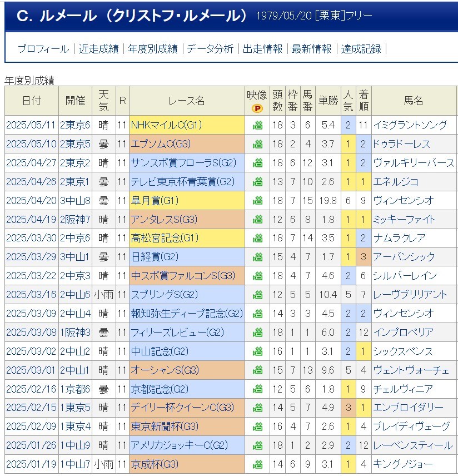Image resolution: width=458 pixels, height=476 pixels.
Task: Open horse page シックスペンス
Action: click(403, 351)
